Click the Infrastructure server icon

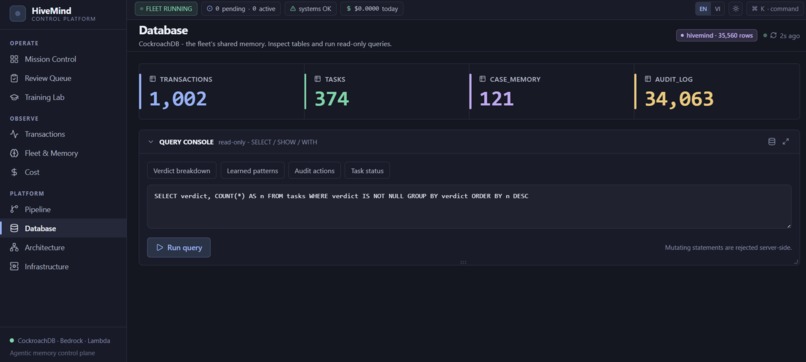(14, 266)
